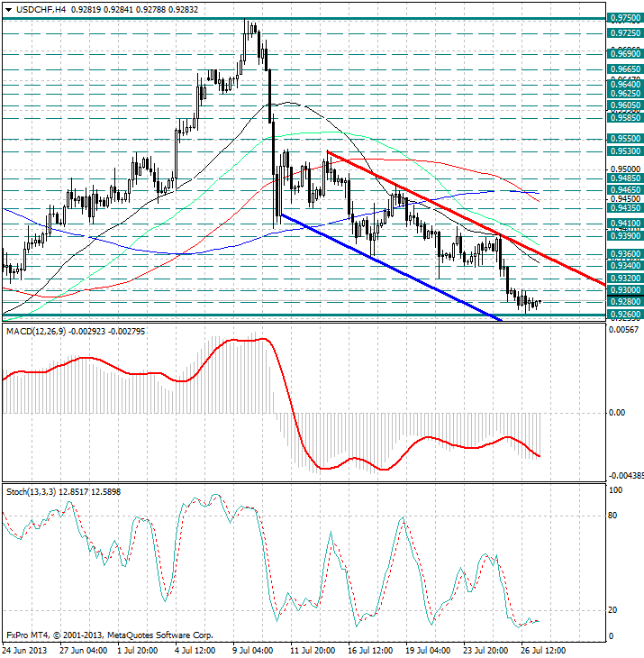Select the 0.96250 price level label
This screenshot has width=644, height=658.
point(625,93)
